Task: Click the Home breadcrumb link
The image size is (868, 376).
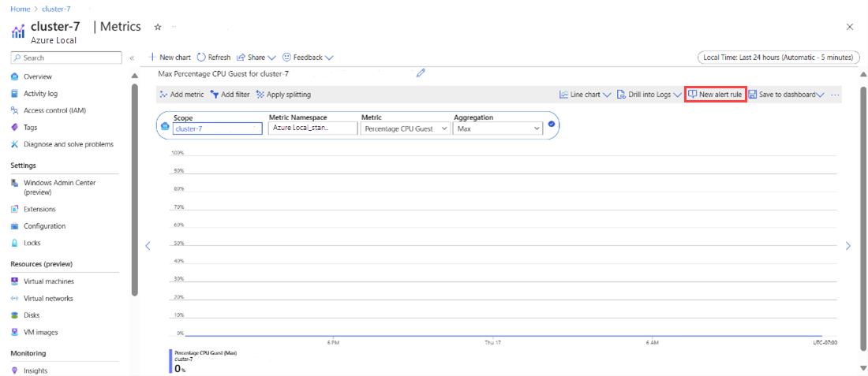Action: pos(21,9)
